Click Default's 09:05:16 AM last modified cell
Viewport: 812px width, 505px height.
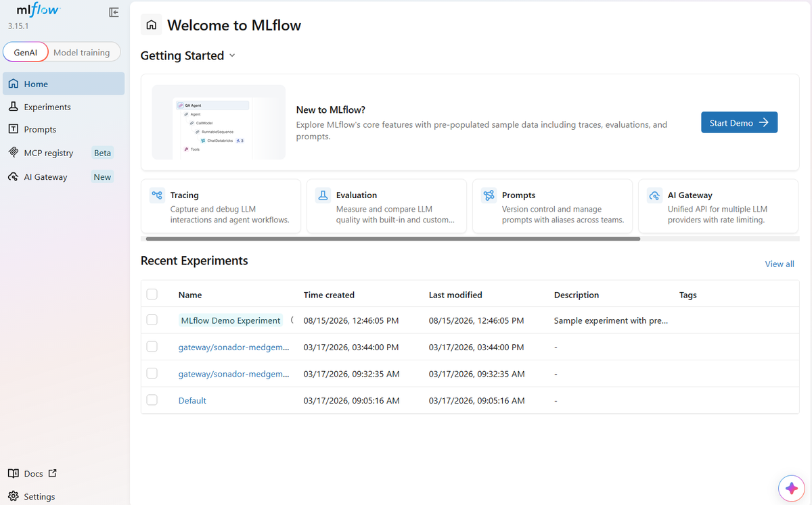pyautogui.click(x=476, y=400)
